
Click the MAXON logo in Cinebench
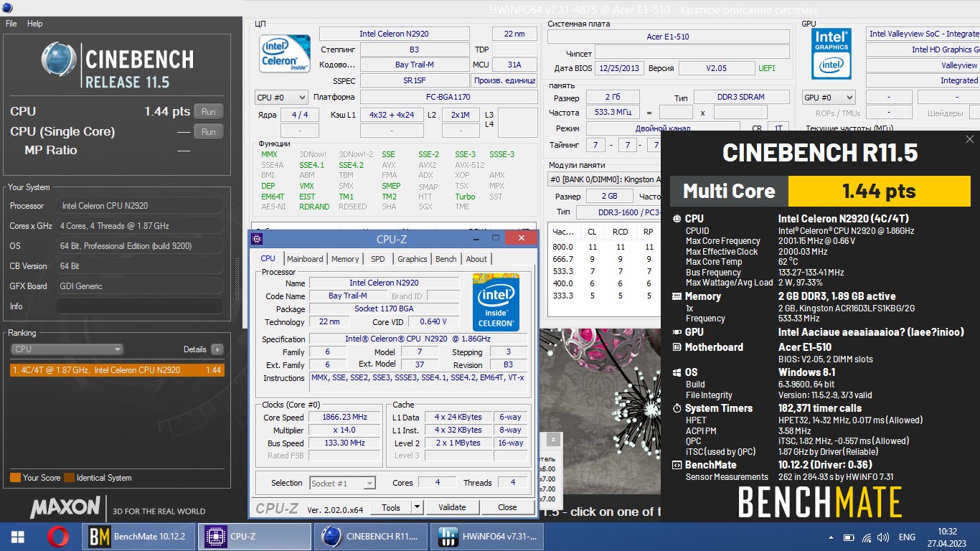click(x=65, y=508)
